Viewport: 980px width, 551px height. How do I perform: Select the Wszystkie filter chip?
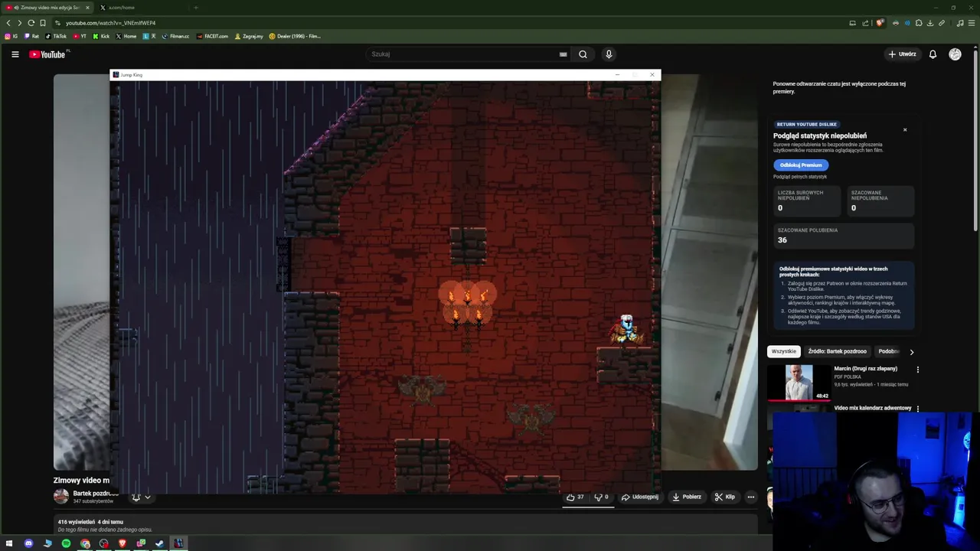pos(784,351)
